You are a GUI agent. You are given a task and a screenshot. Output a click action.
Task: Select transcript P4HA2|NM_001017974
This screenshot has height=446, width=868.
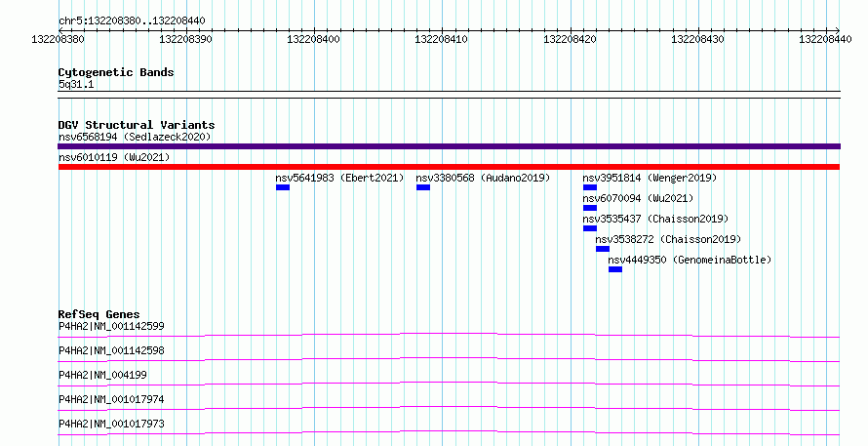point(111,399)
